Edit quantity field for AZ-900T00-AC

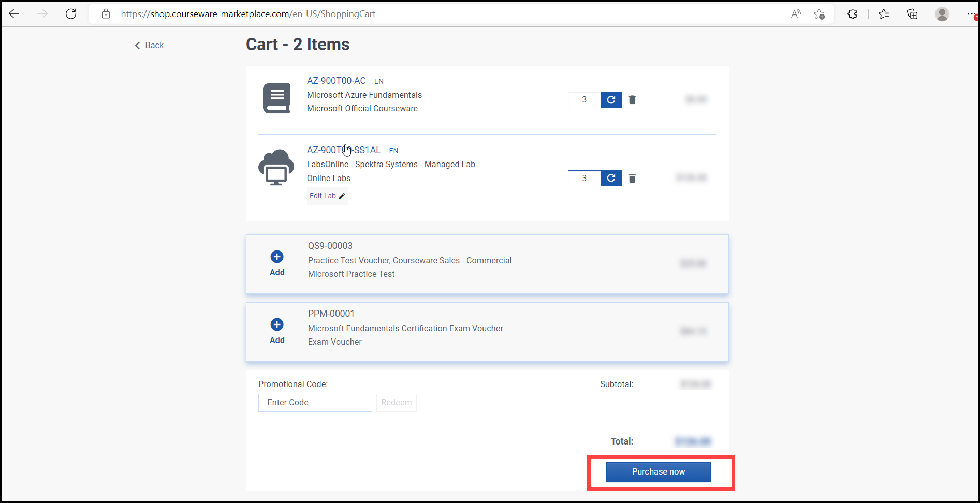click(584, 100)
